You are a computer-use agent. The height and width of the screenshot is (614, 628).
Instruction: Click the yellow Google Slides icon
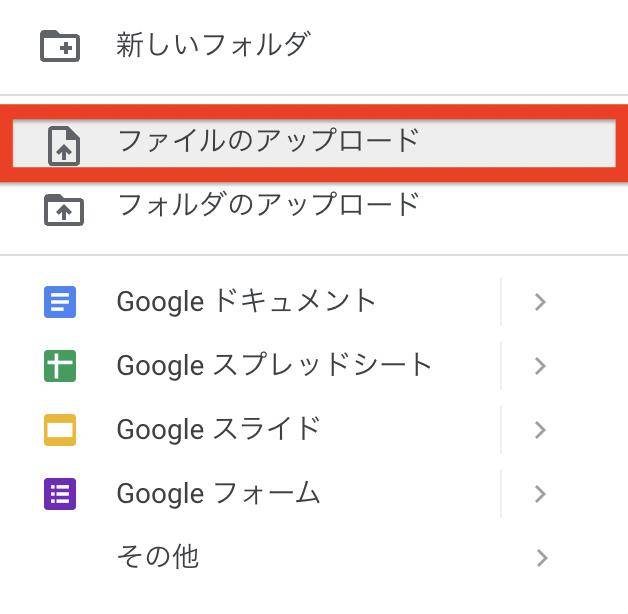(x=60, y=430)
